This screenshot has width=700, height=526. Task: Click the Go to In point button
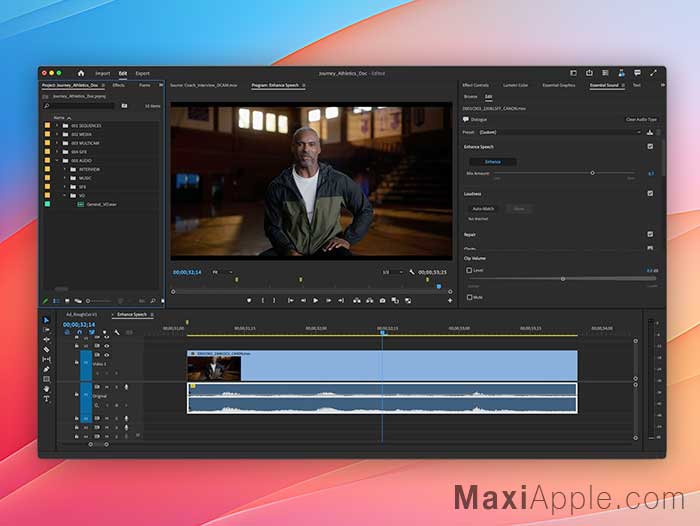(x=291, y=301)
